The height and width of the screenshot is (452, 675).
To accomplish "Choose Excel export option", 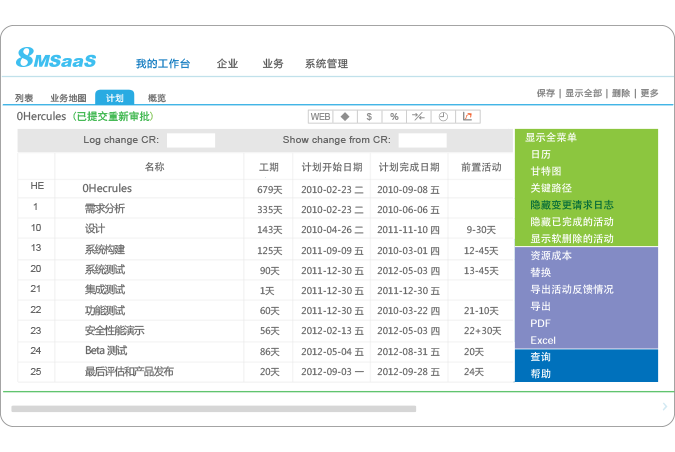I will (x=543, y=340).
